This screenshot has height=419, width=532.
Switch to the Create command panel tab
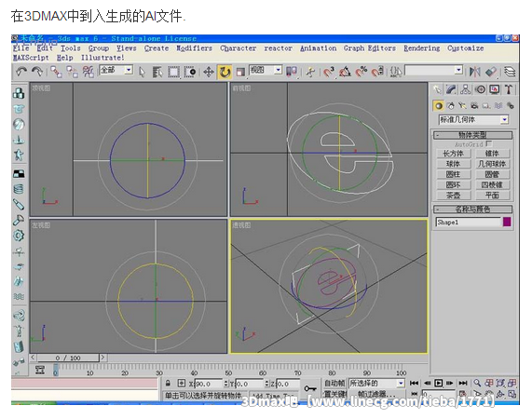click(x=437, y=89)
